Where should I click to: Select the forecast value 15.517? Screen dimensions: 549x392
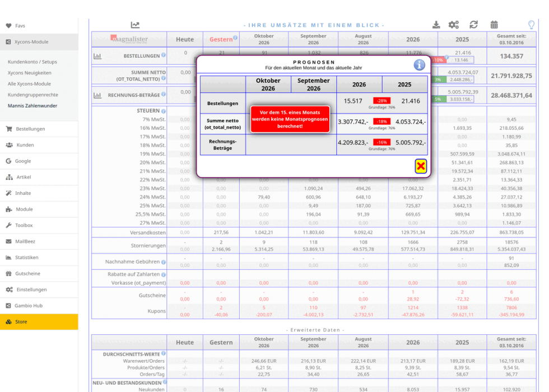(352, 101)
